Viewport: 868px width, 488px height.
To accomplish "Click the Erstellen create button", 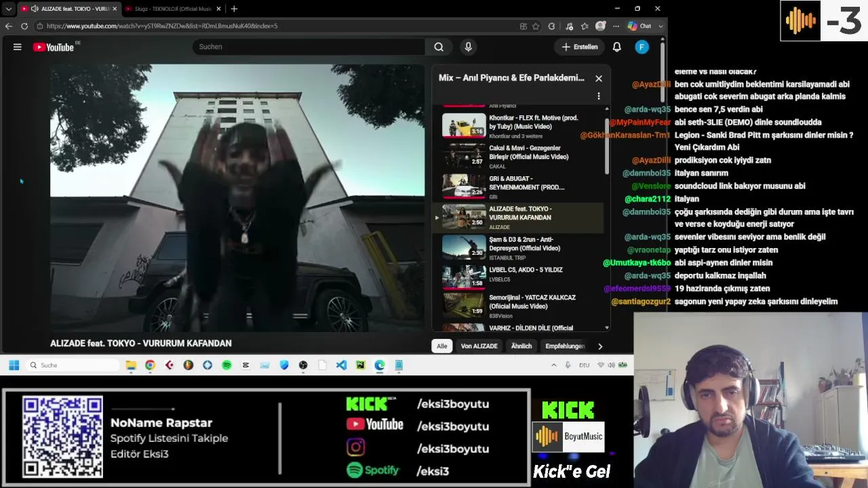I will (580, 47).
